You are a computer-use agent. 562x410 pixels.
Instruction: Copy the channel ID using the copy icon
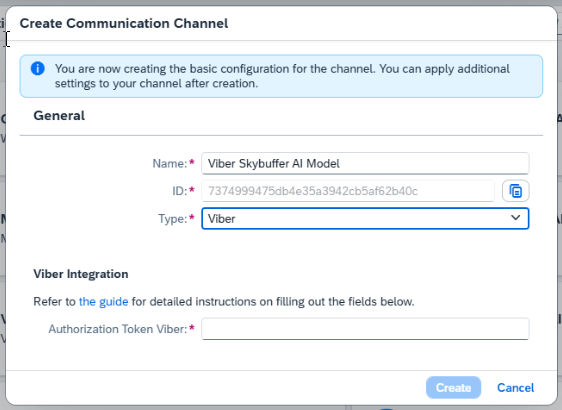(515, 191)
